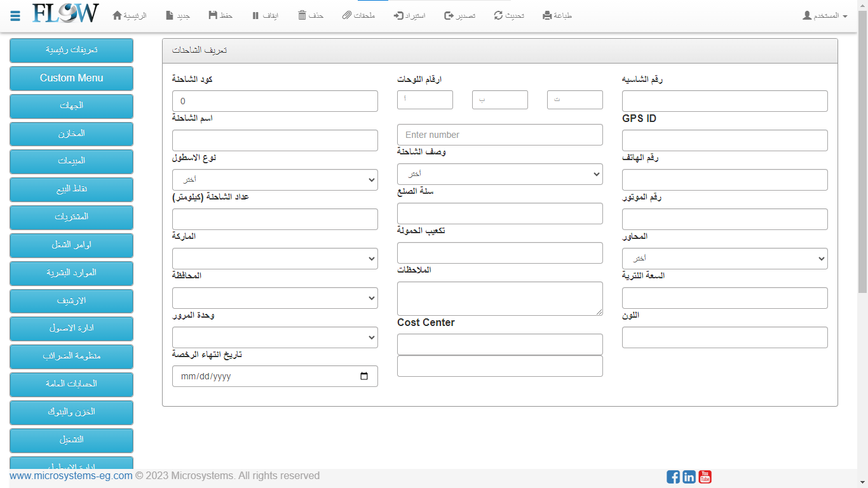Expand the fleet type (نوع الاسطول) dropdown
The height and width of the screenshot is (488, 868).
point(275,180)
